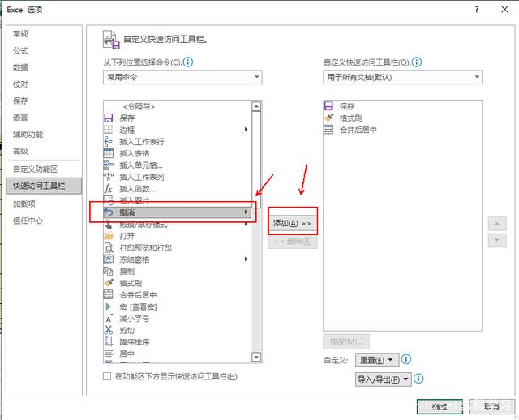The image size is (519, 420).
Task: Click the 插入工作表列 icon
Action: [x=108, y=177]
